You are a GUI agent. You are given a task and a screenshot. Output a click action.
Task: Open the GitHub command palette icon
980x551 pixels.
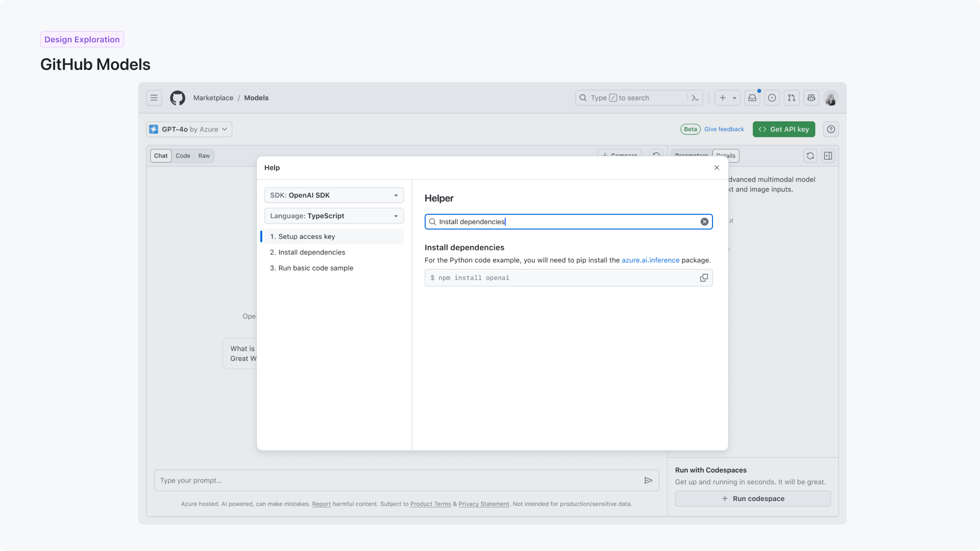[695, 97]
